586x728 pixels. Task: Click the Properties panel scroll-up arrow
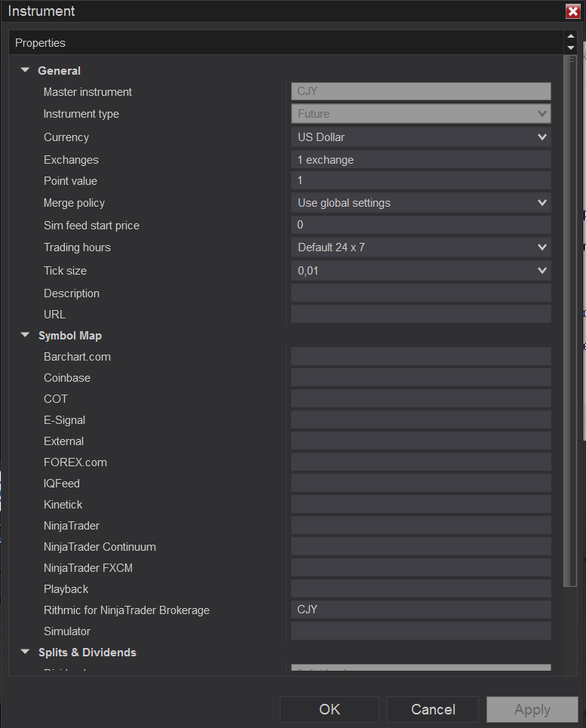[570, 36]
